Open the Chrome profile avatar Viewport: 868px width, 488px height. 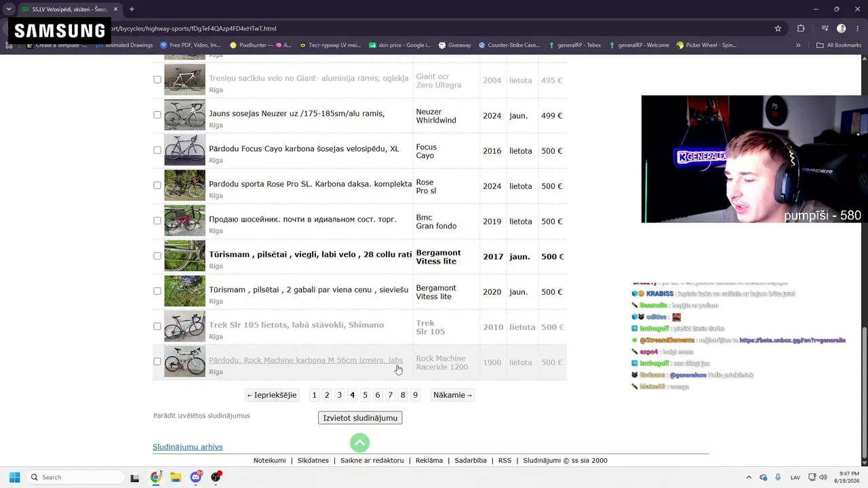pyautogui.click(x=842, y=28)
